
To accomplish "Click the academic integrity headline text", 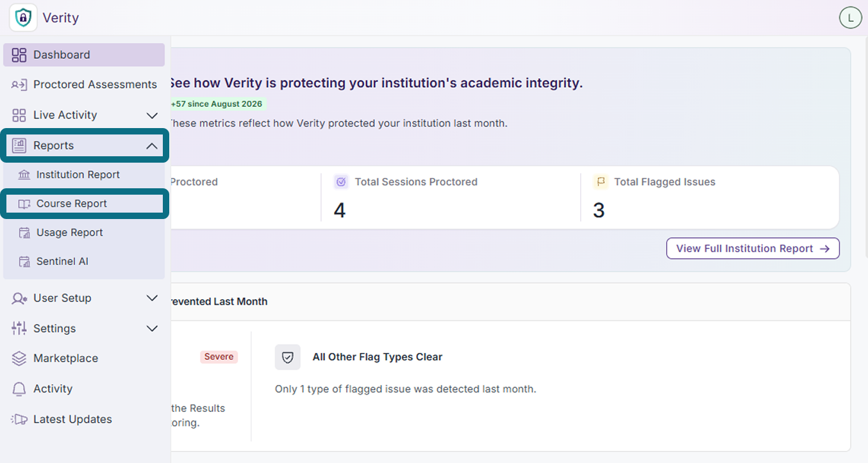I will tap(376, 83).
